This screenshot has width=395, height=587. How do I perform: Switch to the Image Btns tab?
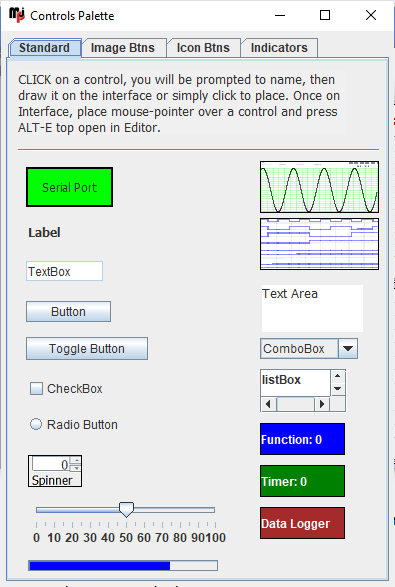tap(123, 48)
